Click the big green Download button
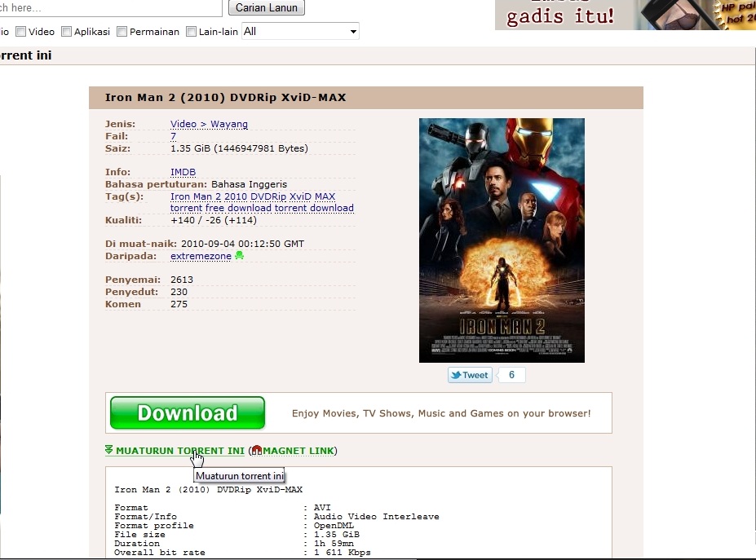Viewport: 756px width, 560px height. pos(188,413)
